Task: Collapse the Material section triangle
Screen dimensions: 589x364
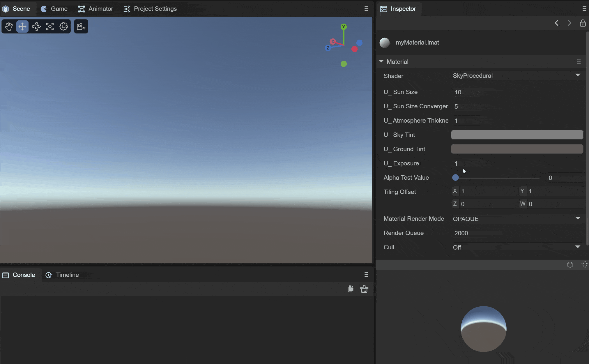Action: coord(381,61)
